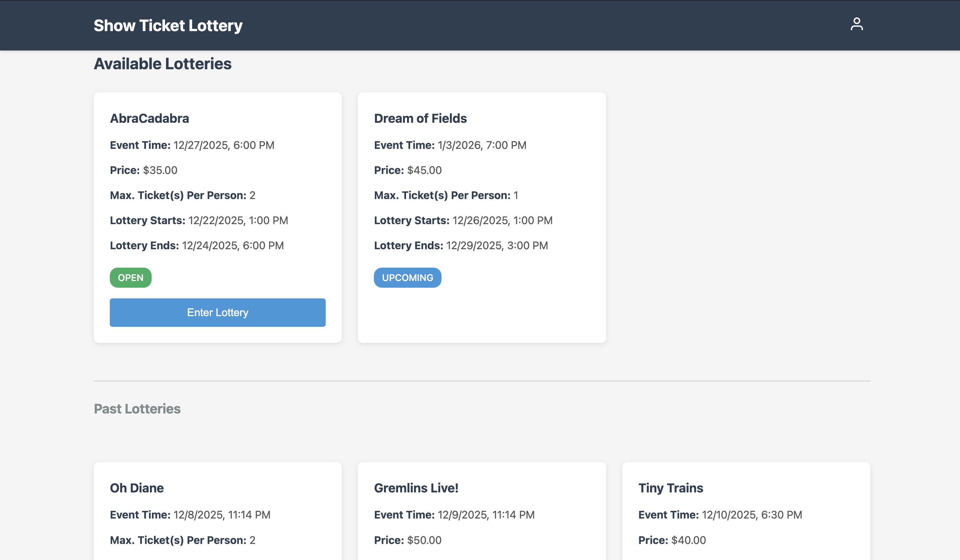The width and height of the screenshot is (960, 560).
Task: Click the Available Lotteries section heading
Action: tap(162, 64)
